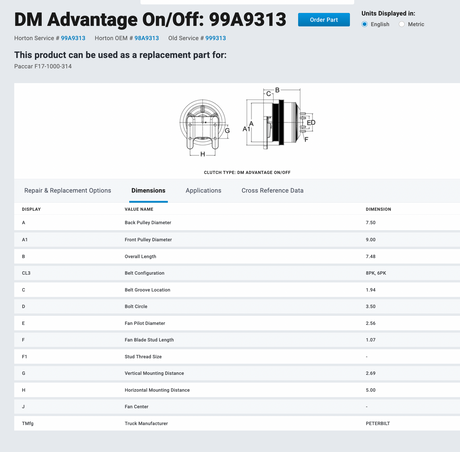This screenshot has width=460, height=452.
Task: Click the 'Stud Thread Size' row label
Action: 143,357
